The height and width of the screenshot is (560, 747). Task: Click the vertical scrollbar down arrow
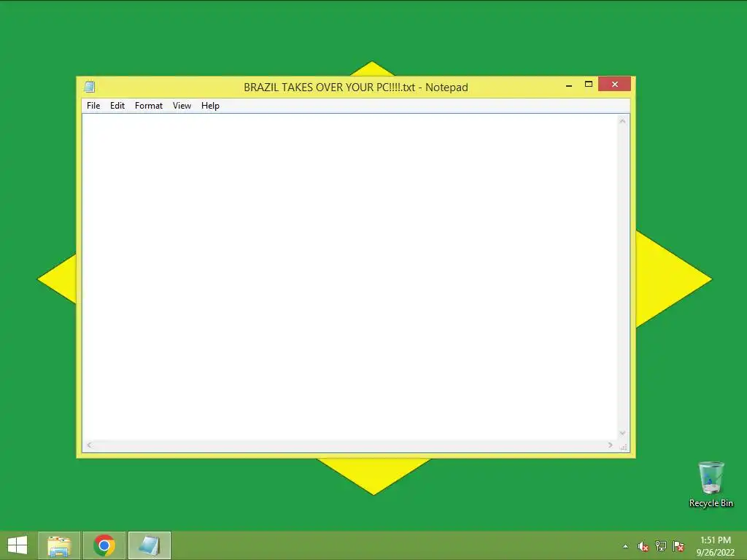point(622,433)
